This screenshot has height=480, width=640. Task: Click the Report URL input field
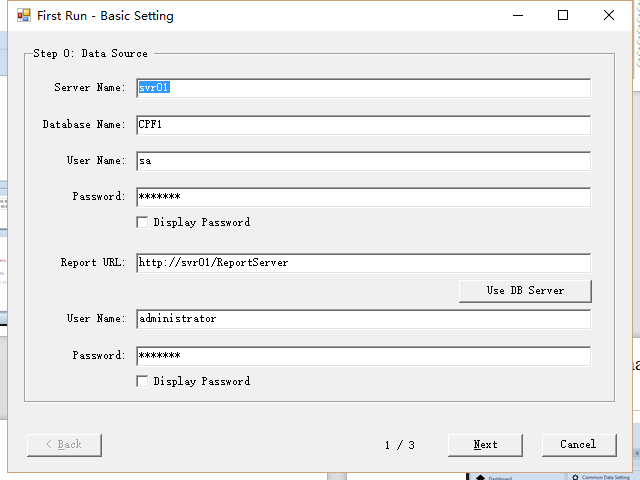364,263
